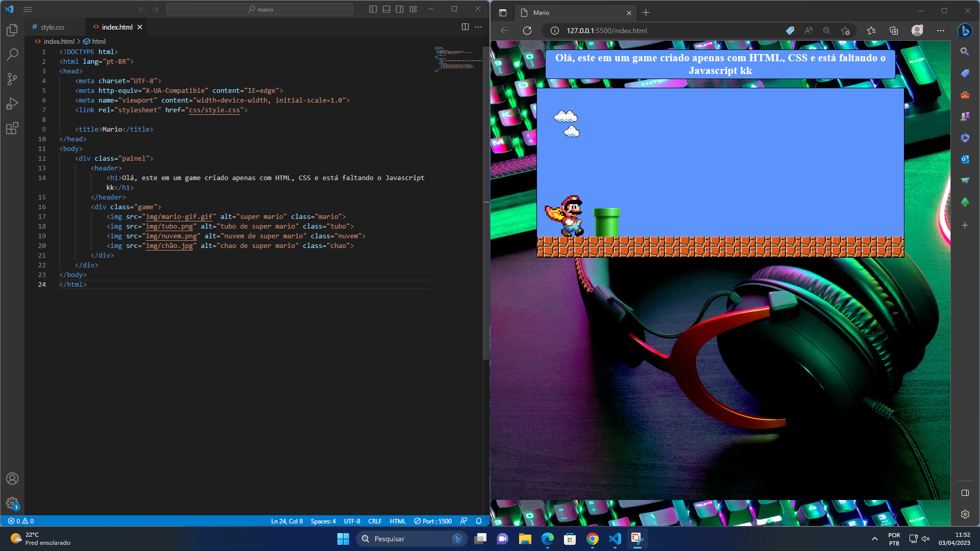Follow the css/style.css link in the code
980x551 pixels.
214,110
